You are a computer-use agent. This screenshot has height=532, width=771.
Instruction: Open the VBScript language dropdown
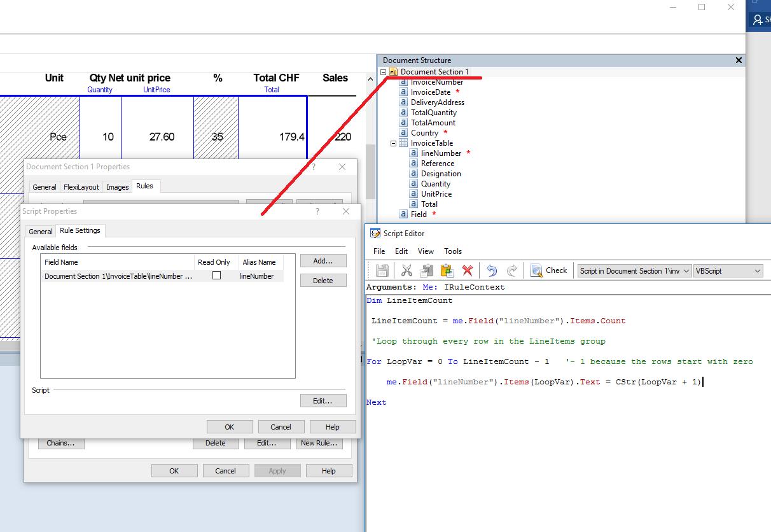(728, 270)
